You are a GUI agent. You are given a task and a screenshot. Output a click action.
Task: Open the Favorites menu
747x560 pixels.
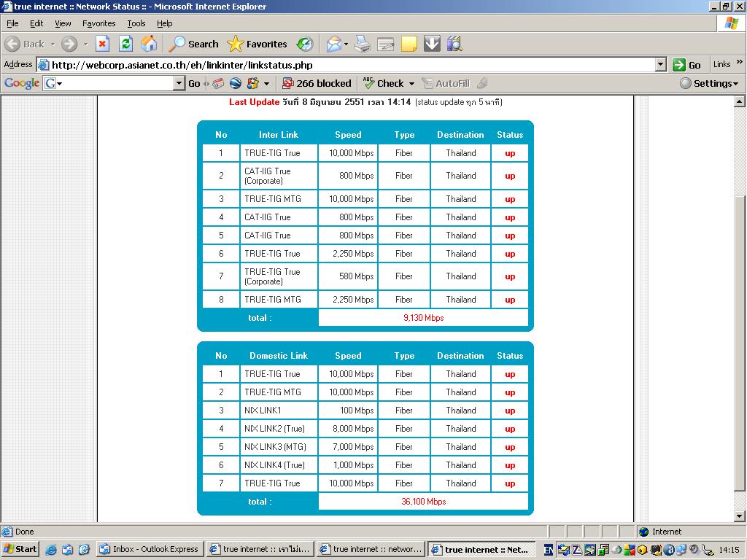98,23
